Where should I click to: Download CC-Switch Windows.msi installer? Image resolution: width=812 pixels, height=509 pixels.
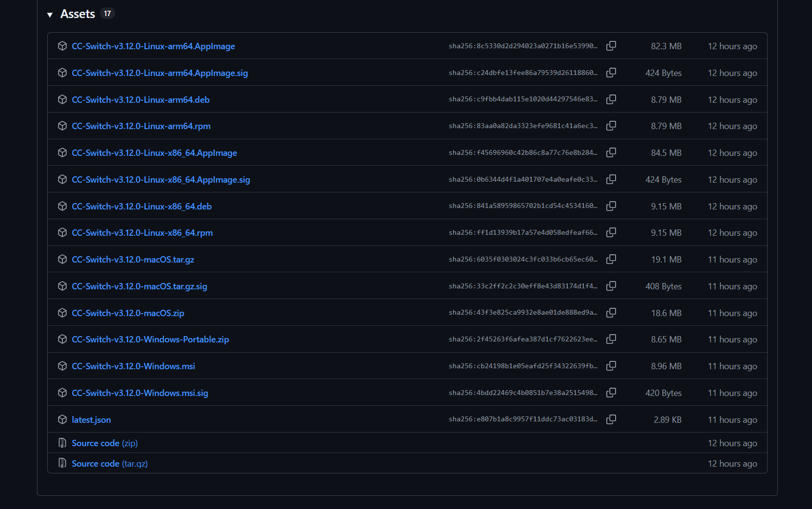tap(133, 366)
